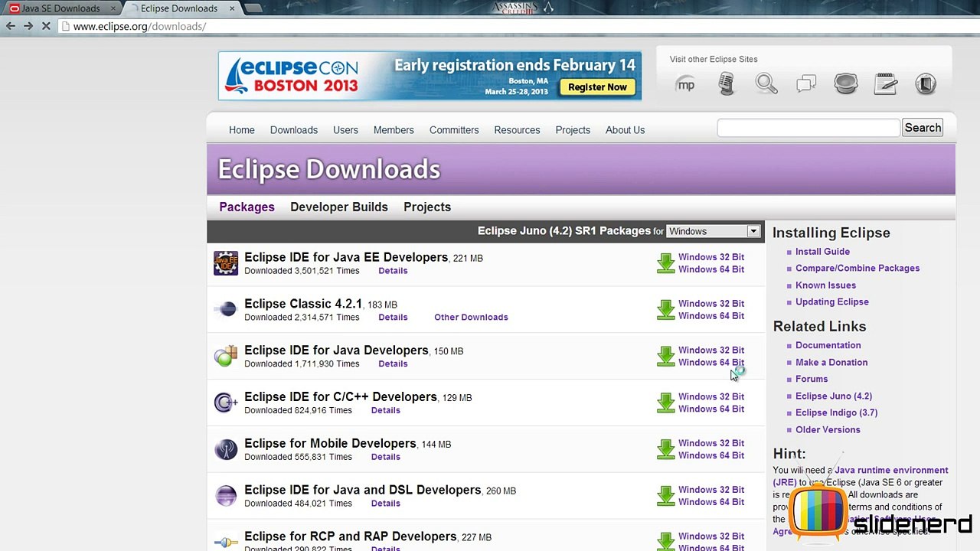Open the Forums related link
Screen dimensions: 980x551
812,380
